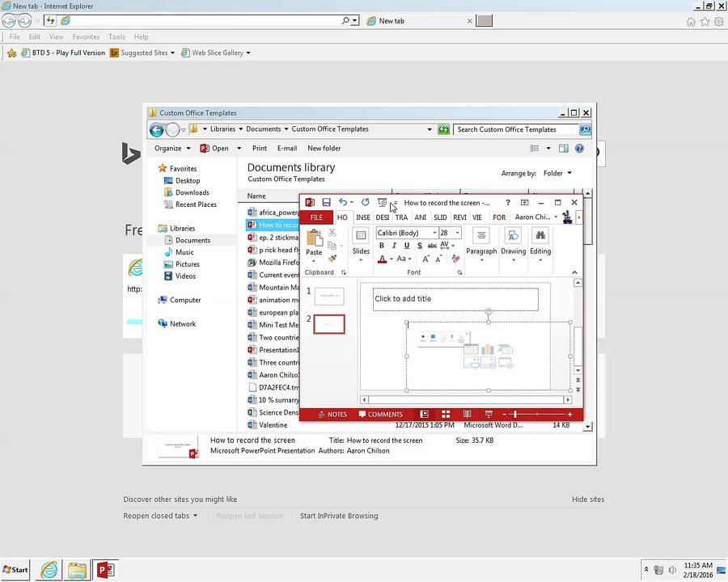Select slide 2 thumbnail
Viewport: 728px width, 582px height.
(329, 324)
